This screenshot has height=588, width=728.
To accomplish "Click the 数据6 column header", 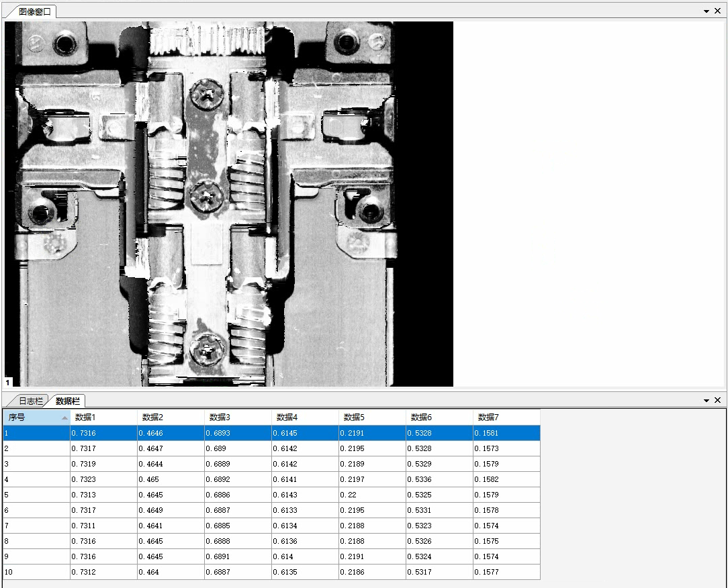I will coord(439,418).
